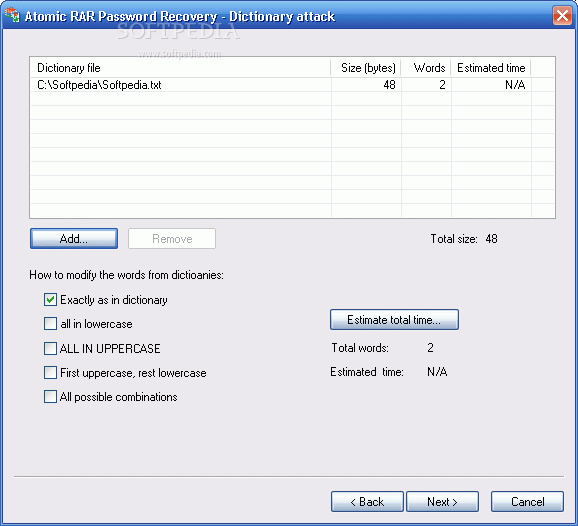Viewport: 578px width, 526px height.
Task: Go to previous step with Back button
Action: tap(367, 502)
